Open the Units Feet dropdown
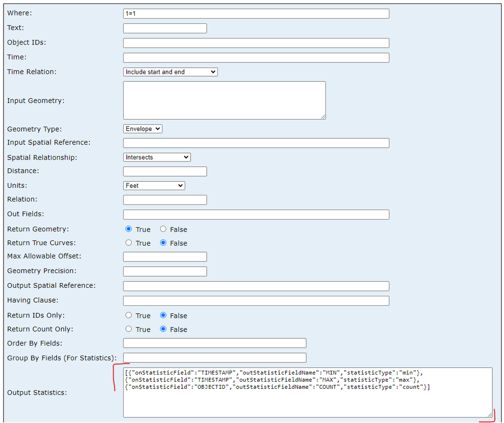504x423 pixels. click(x=154, y=186)
